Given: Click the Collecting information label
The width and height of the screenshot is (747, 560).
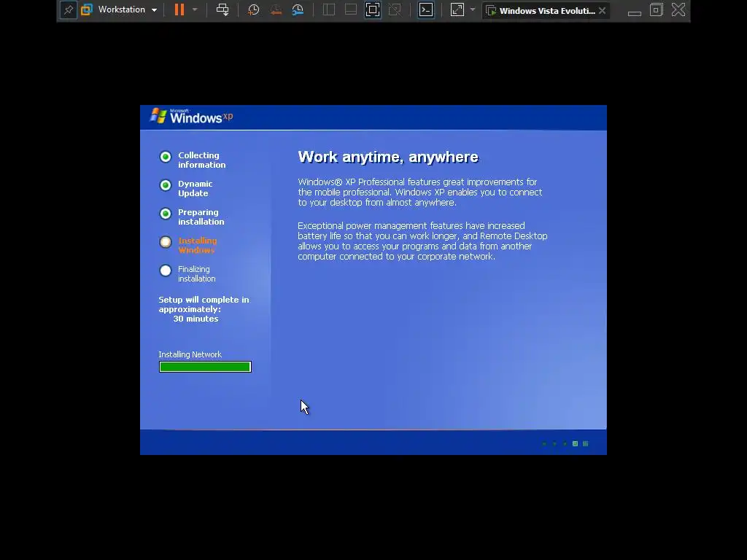Looking at the screenshot, I should 201,160.
